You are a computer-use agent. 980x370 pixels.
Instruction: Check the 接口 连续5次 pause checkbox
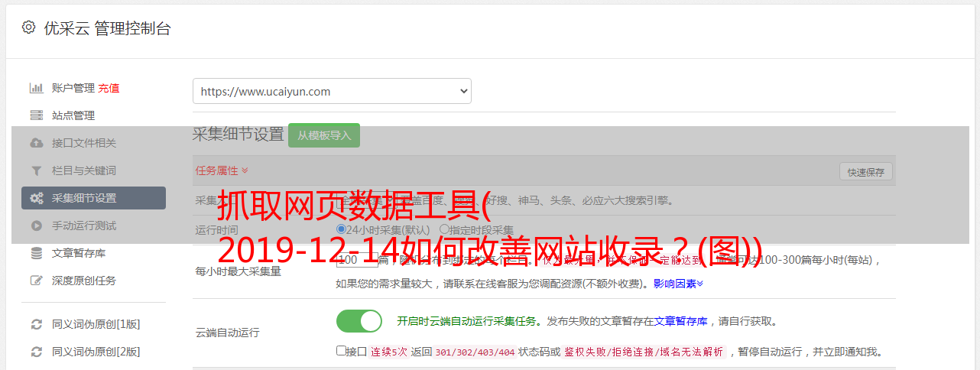point(341,351)
